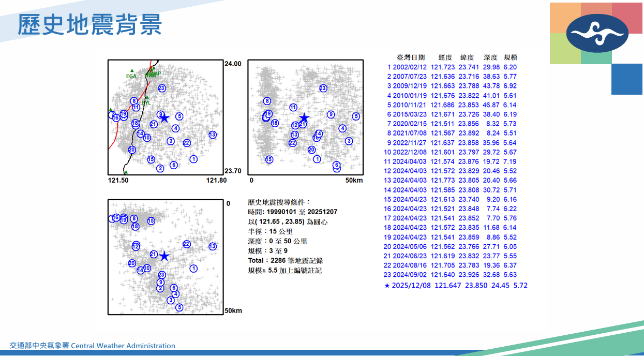
Task: Click the Total 2286 earthquake records text
Action: [286, 261]
